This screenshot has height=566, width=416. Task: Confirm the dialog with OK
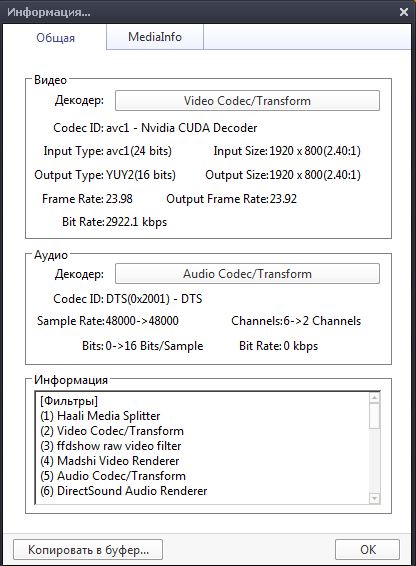(x=368, y=550)
